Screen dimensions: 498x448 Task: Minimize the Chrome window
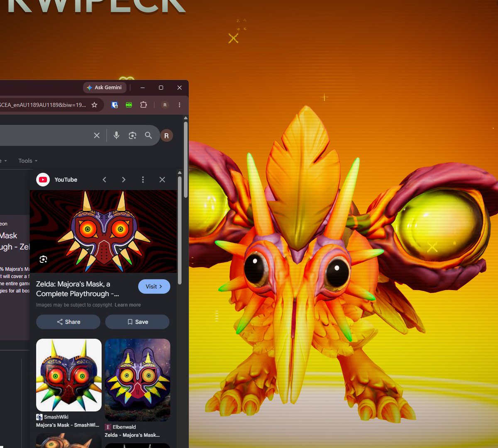tap(142, 88)
